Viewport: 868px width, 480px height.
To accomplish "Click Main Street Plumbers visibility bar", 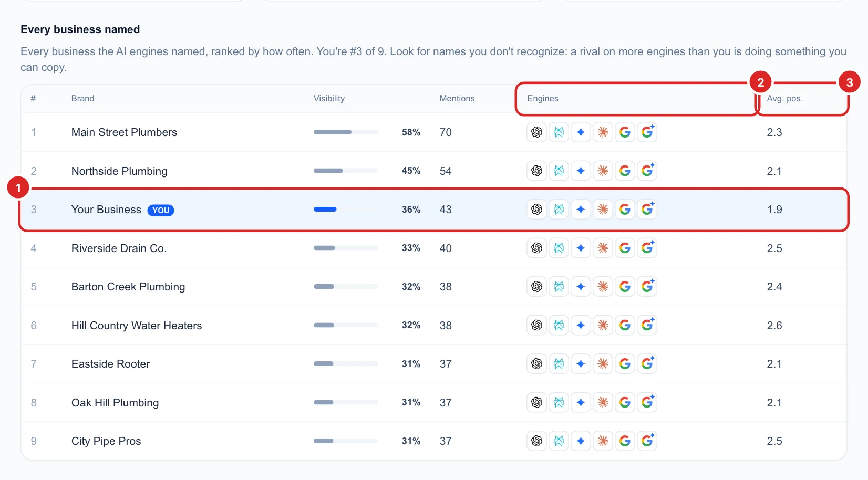I will tap(346, 132).
